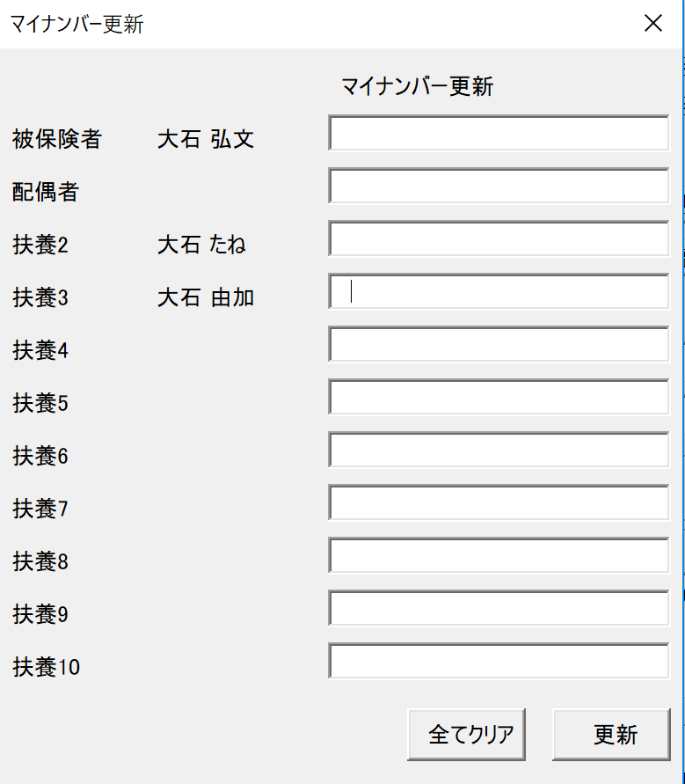Select the 扶養5 text box
This screenshot has height=784, width=685.
[x=499, y=397]
